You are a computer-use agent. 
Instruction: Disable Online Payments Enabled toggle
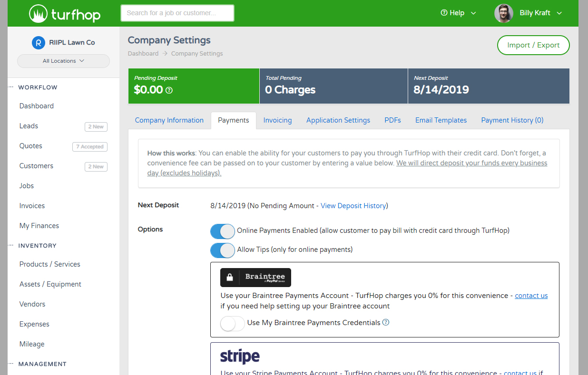point(222,231)
